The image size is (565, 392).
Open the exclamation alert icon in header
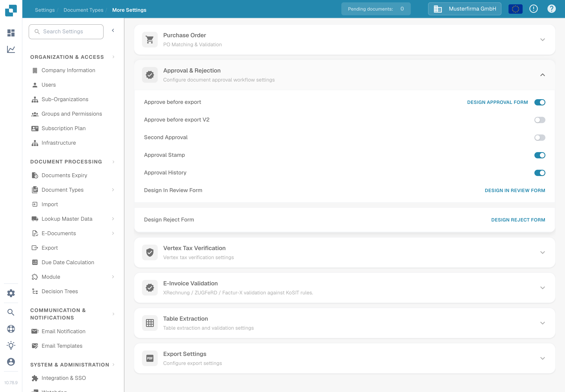click(x=534, y=9)
